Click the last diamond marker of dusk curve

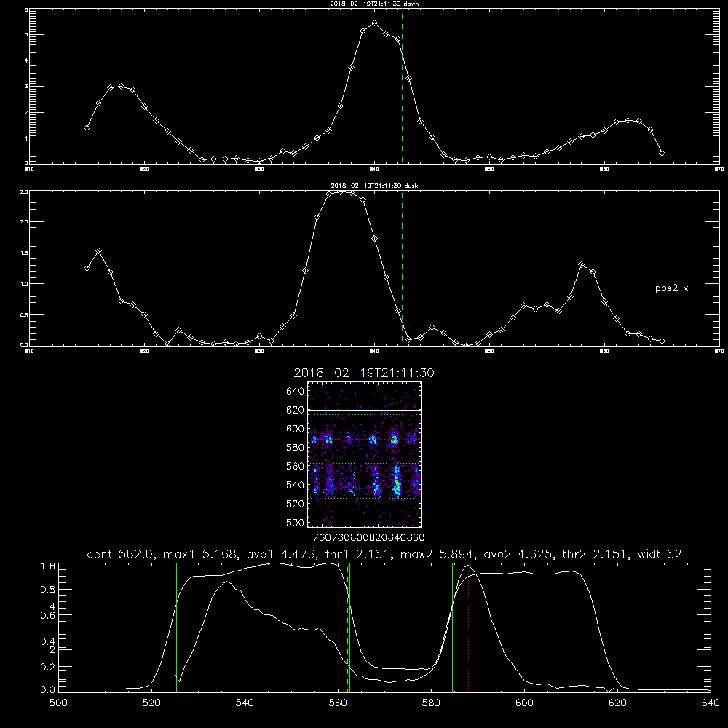[662, 341]
